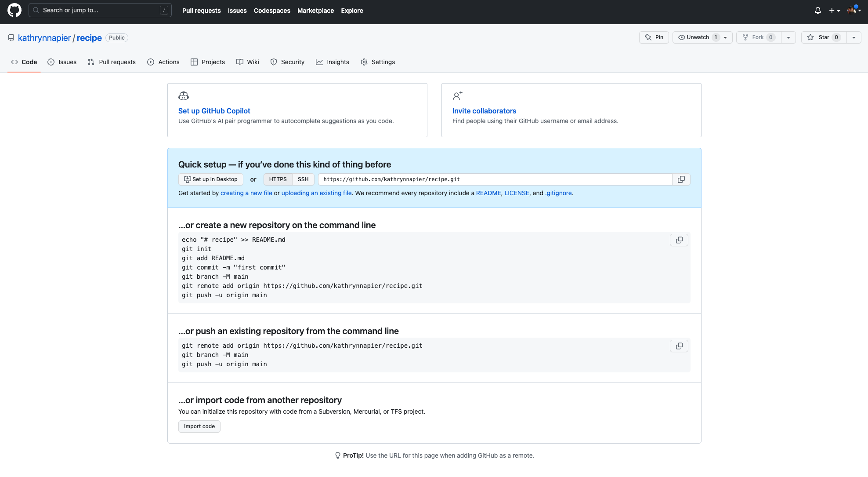Copy the new repository command block

679,240
